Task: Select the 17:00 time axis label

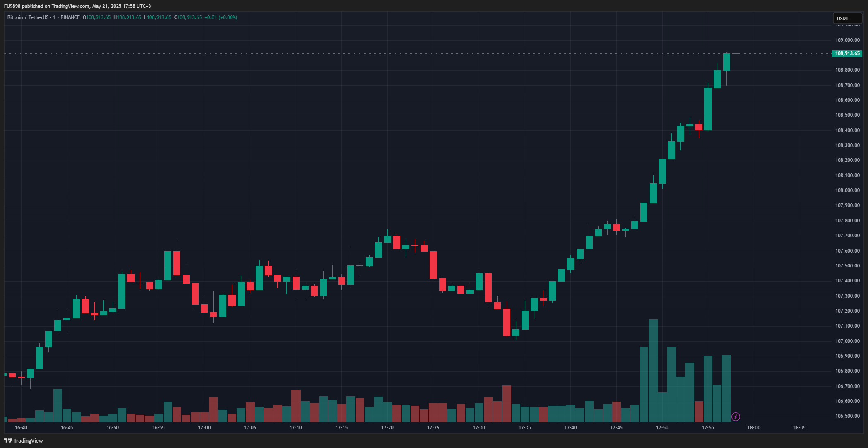Action: [204, 428]
